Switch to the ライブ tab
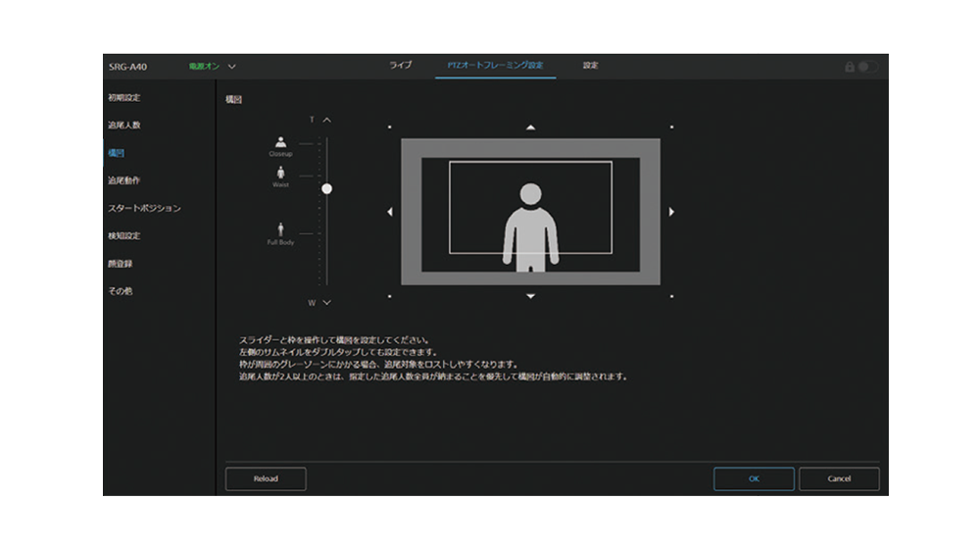Viewport: 980px width, 549px height. click(x=400, y=66)
